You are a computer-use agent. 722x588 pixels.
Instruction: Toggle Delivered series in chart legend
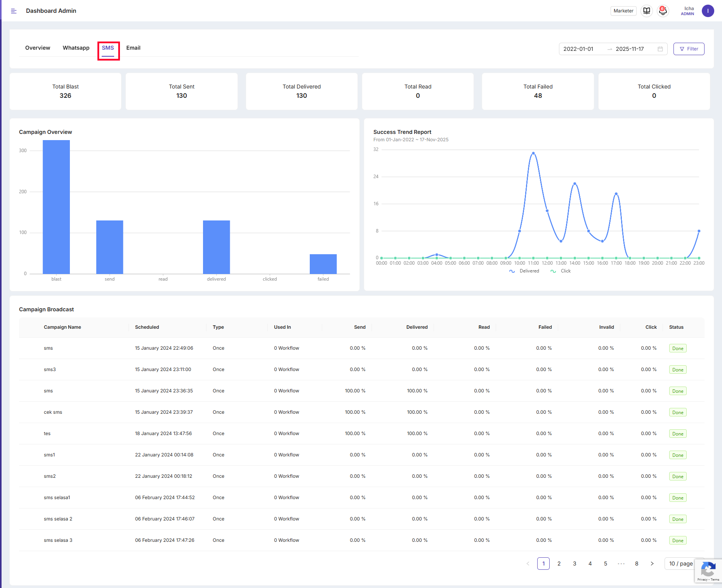524,271
